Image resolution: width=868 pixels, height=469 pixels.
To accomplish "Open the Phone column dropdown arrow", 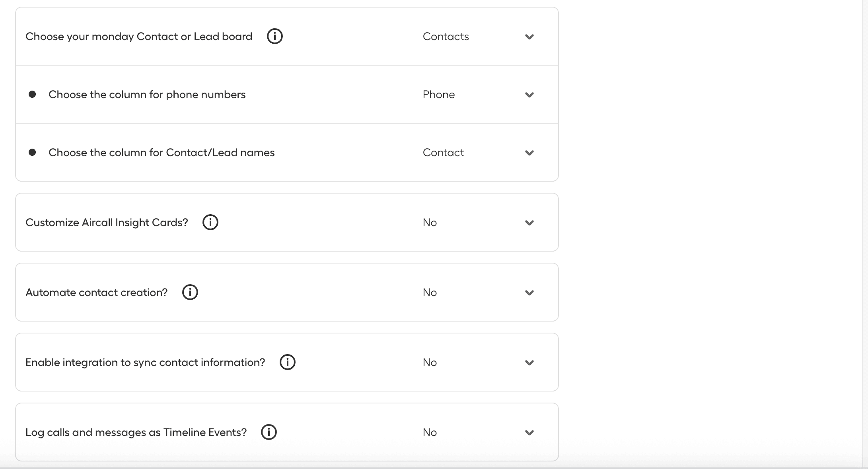I will (529, 95).
